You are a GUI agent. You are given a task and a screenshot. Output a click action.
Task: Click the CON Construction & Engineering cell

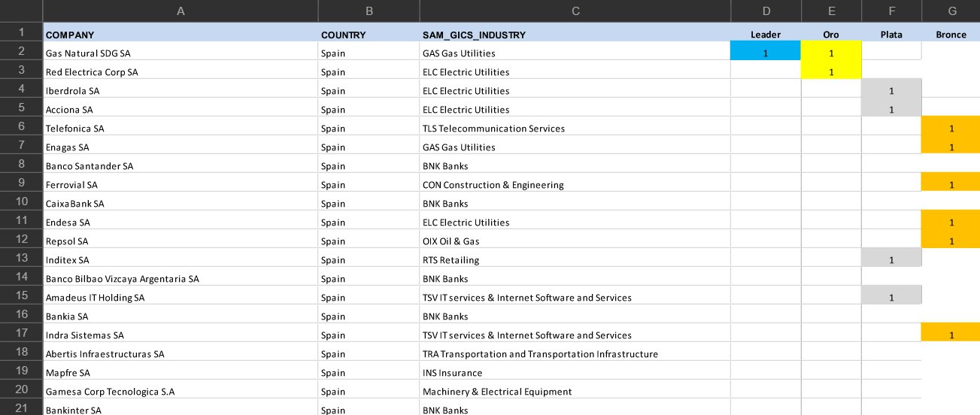(575, 183)
